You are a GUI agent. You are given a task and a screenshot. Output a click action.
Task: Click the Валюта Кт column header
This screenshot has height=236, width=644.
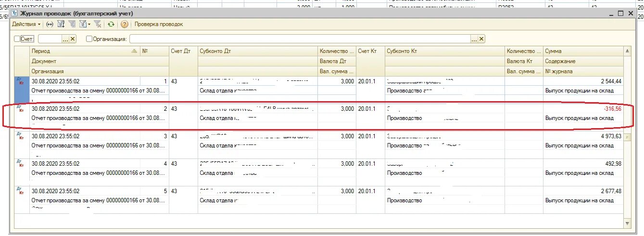pos(524,61)
